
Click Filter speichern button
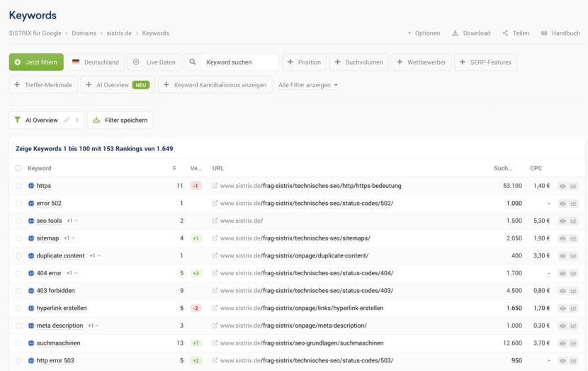pos(120,120)
